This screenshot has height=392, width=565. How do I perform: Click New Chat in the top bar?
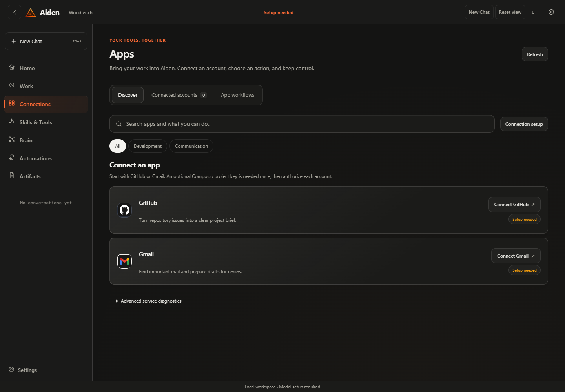click(479, 12)
